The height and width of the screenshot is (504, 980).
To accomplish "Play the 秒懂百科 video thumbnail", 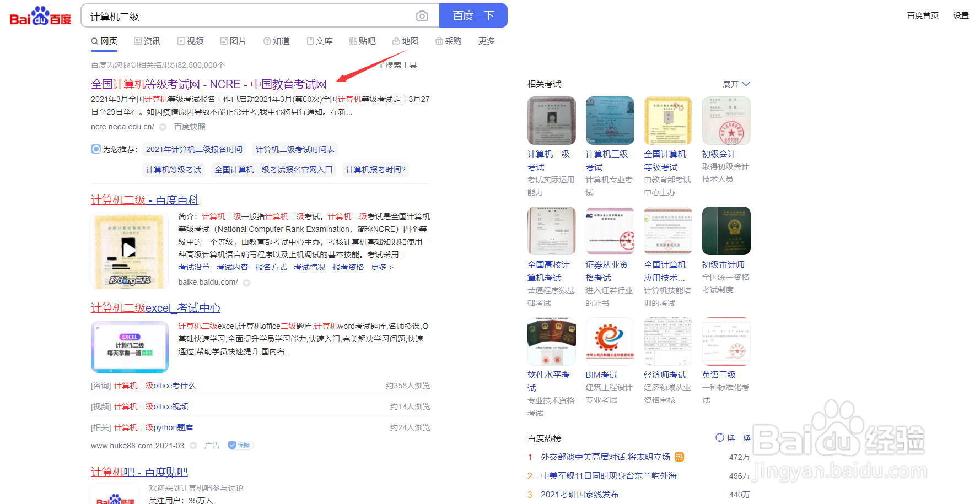I will pyautogui.click(x=130, y=251).
